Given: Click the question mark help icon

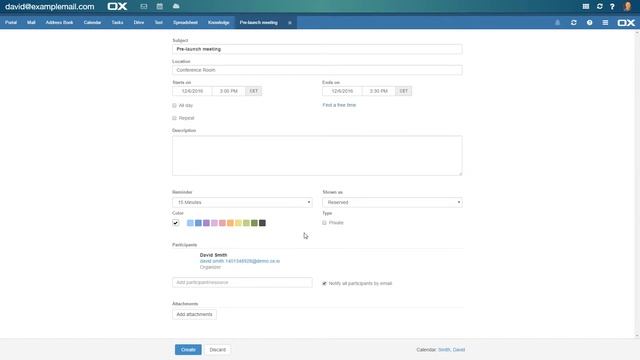Looking at the screenshot, I should tap(612, 7).
